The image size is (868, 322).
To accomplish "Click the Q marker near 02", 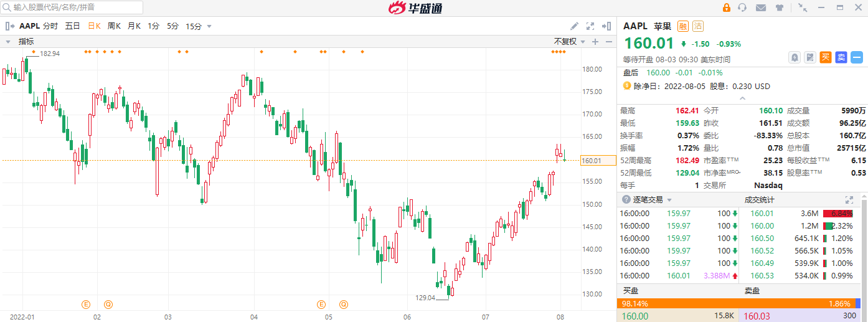I will pyautogui.click(x=108, y=305).
